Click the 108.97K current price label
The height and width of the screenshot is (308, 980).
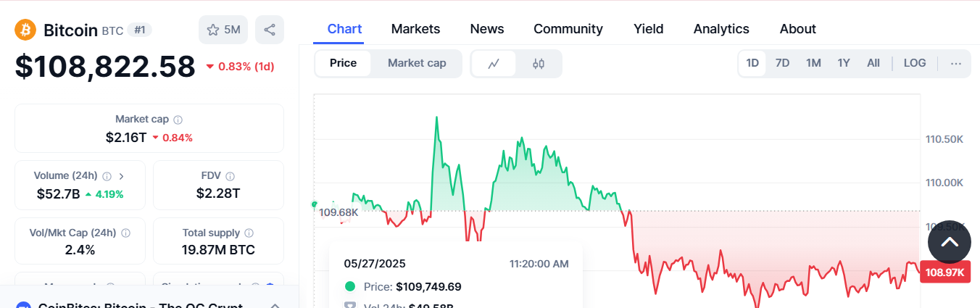(x=945, y=272)
